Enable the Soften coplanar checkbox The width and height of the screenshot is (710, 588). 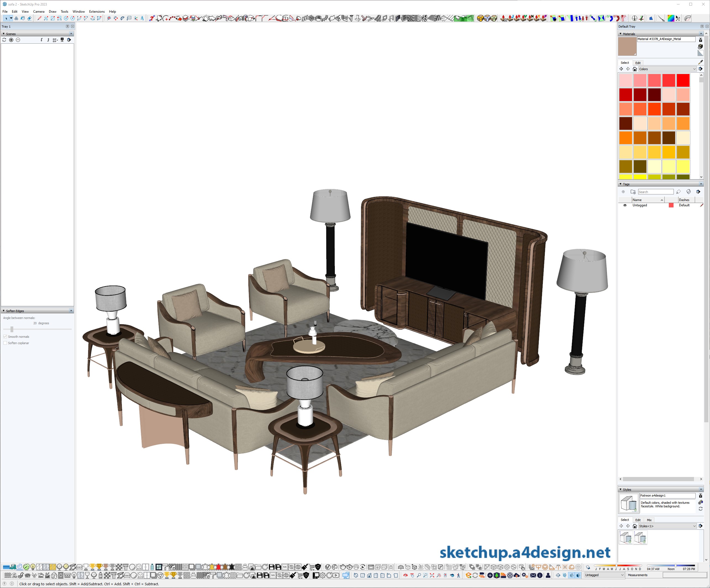click(5, 343)
